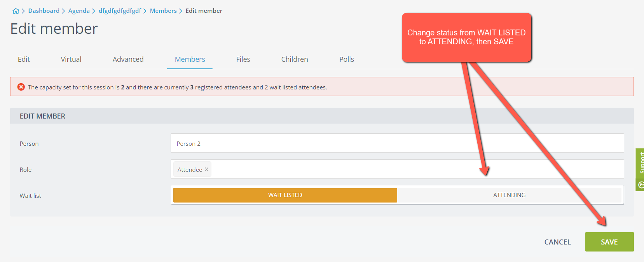Cancel editing the member
Screen dimensions: 644x262
tap(557, 242)
